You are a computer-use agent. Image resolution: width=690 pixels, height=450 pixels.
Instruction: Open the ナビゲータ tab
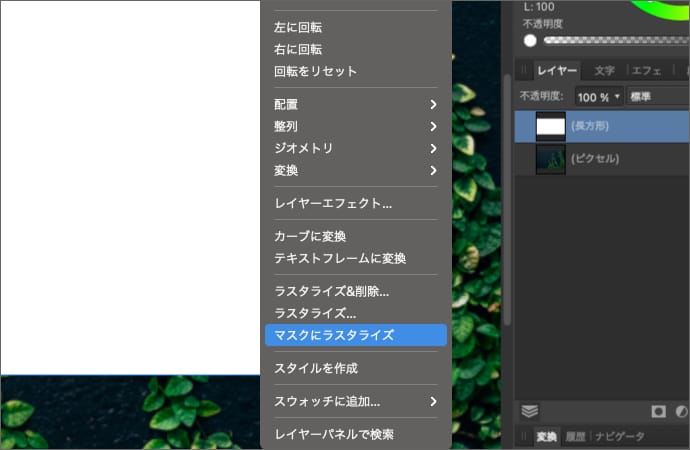pyautogui.click(x=620, y=436)
